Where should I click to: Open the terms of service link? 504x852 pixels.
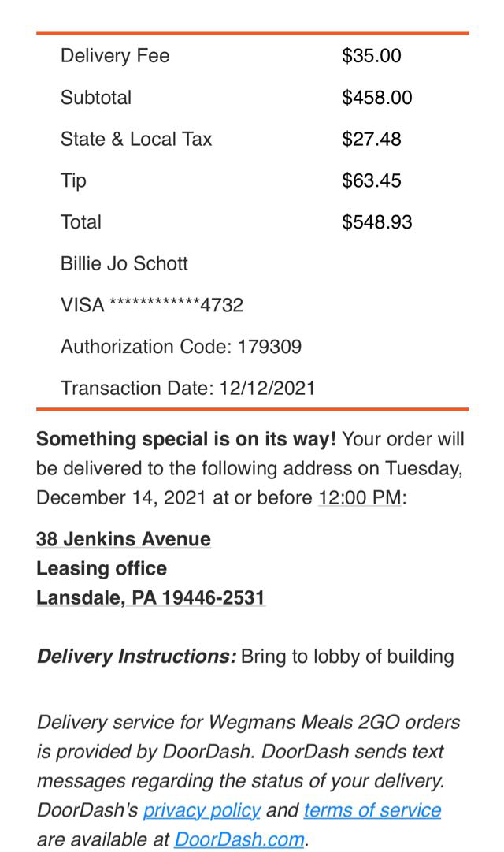tap(372, 810)
